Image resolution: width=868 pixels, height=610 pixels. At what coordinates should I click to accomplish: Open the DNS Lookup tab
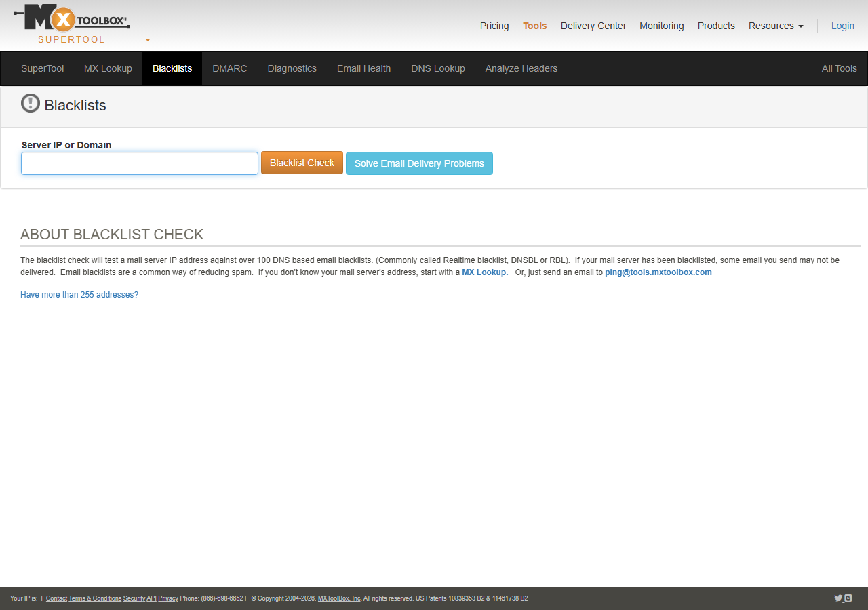pos(438,68)
